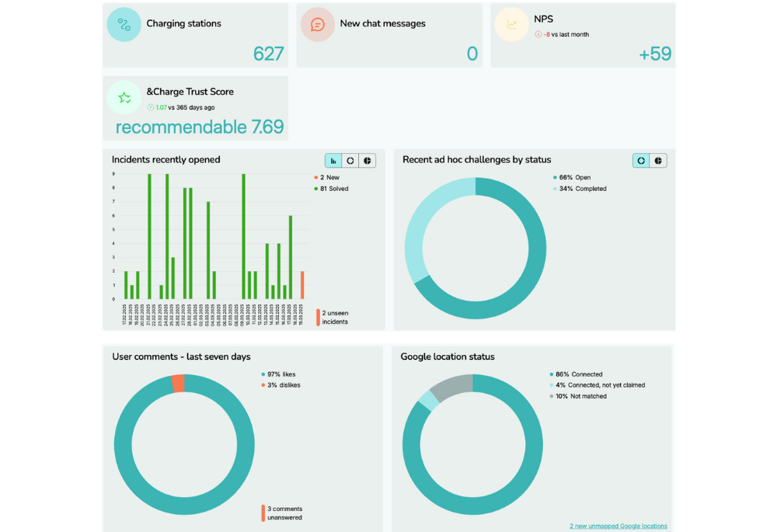This screenshot has height=532, width=777.
Task: Click the NPS card title
Action: coord(543,19)
